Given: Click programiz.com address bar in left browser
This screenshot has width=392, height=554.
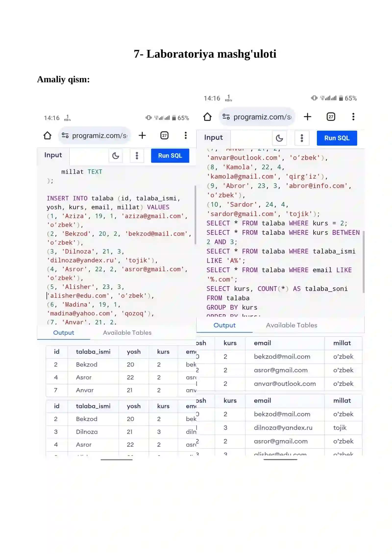Looking at the screenshot, I should (x=95, y=135).
